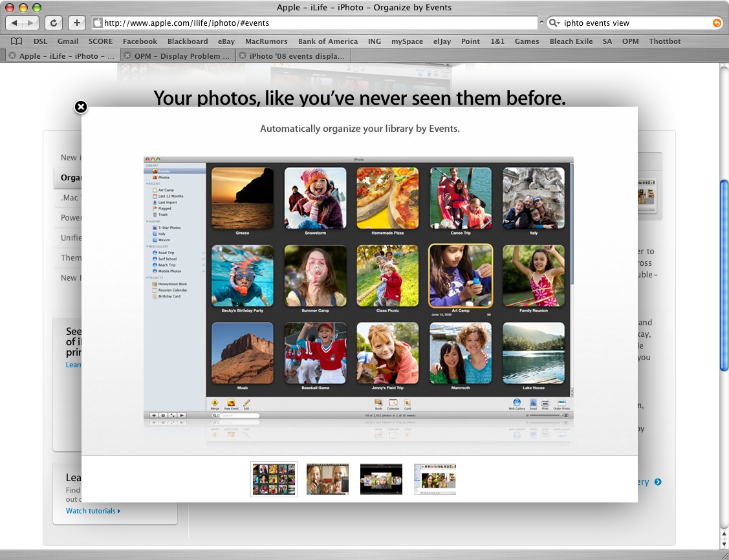Click the Merge icon in iPhoto toolbar

coord(215,404)
